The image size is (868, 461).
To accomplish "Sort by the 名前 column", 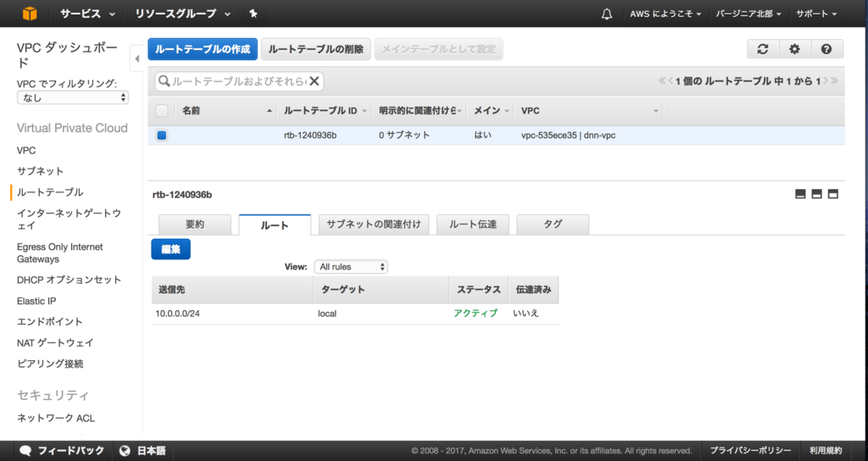I will 227,111.
